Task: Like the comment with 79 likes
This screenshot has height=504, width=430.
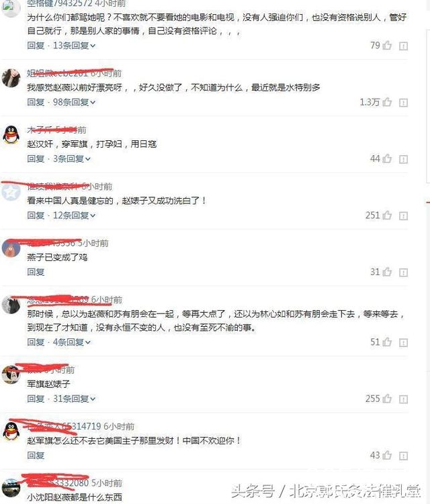Action: click(387, 46)
